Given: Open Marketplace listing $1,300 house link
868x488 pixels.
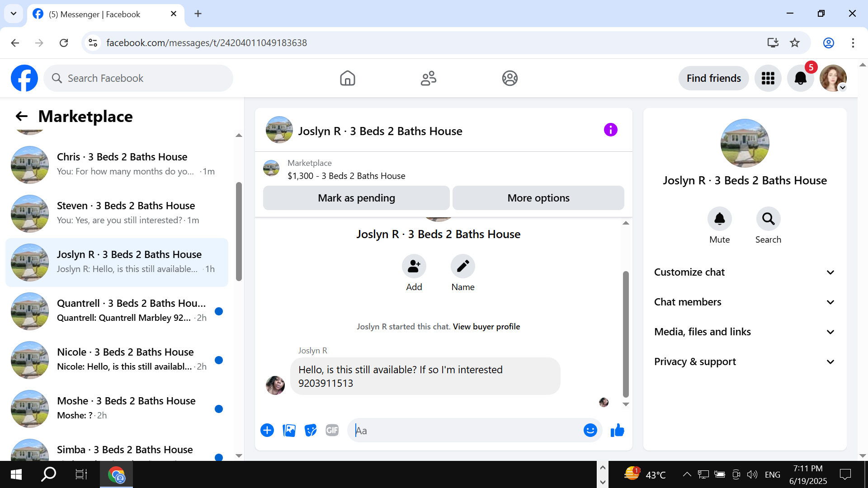Looking at the screenshot, I should [346, 176].
